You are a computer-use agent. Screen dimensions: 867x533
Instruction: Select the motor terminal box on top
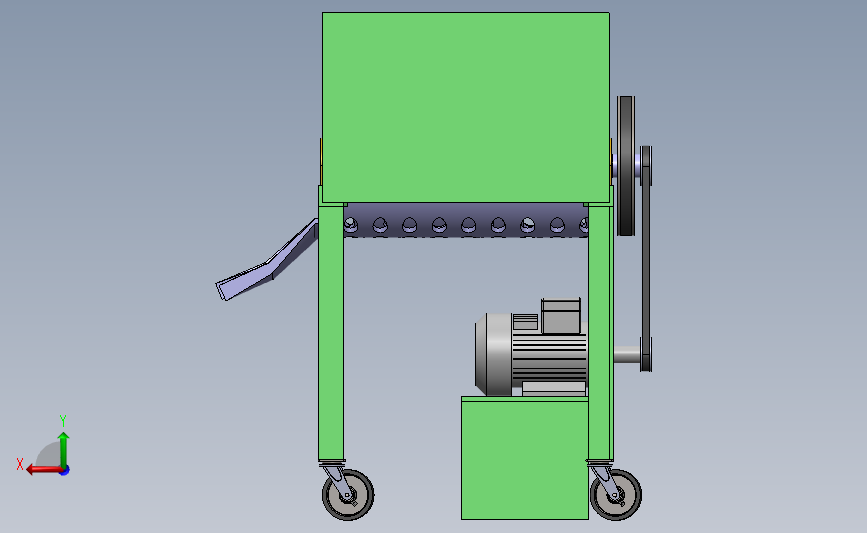coord(561,316)
